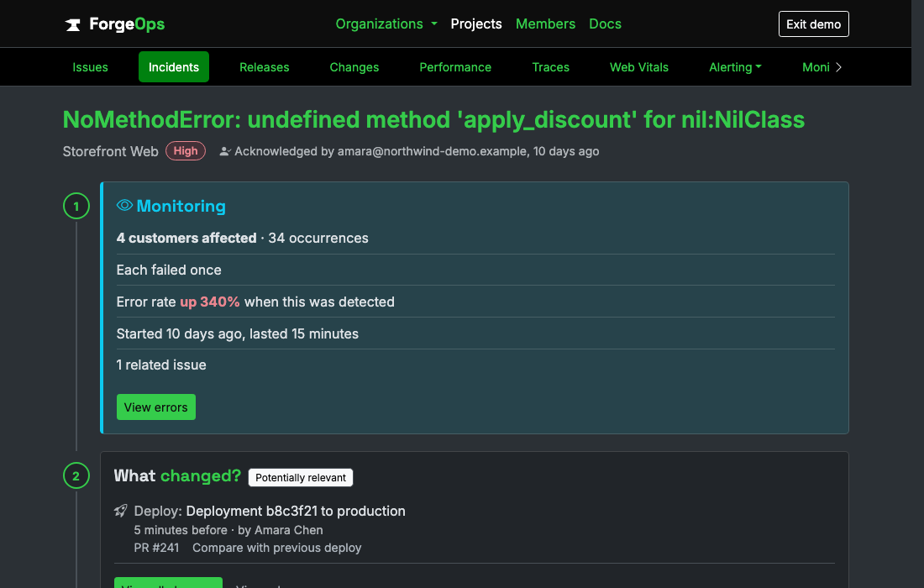Click '34 occurrences' text

coord(318,238)
